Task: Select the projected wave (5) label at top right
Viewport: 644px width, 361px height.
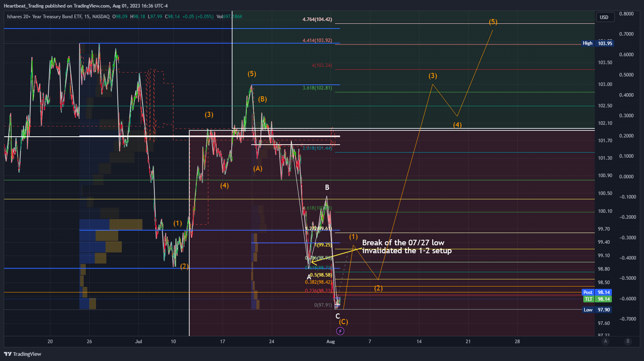Action: point(493,22)
